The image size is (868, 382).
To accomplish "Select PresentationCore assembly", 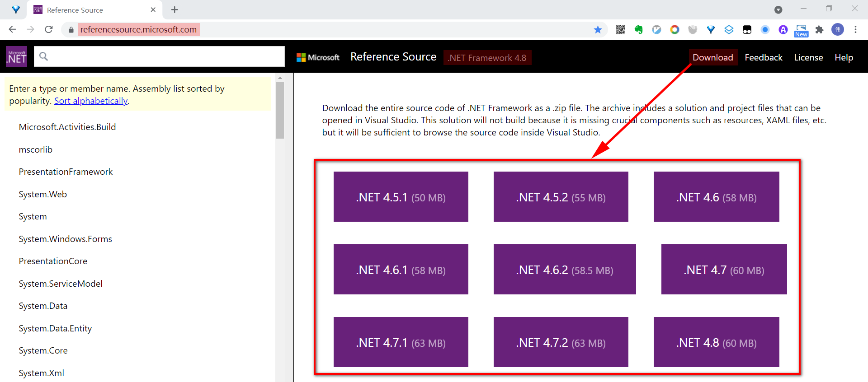I will pyautogui.click(x=53, y=261).
